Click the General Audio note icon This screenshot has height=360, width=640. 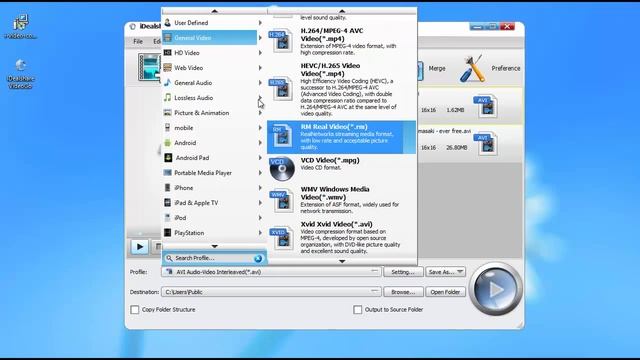coord(167,82)
